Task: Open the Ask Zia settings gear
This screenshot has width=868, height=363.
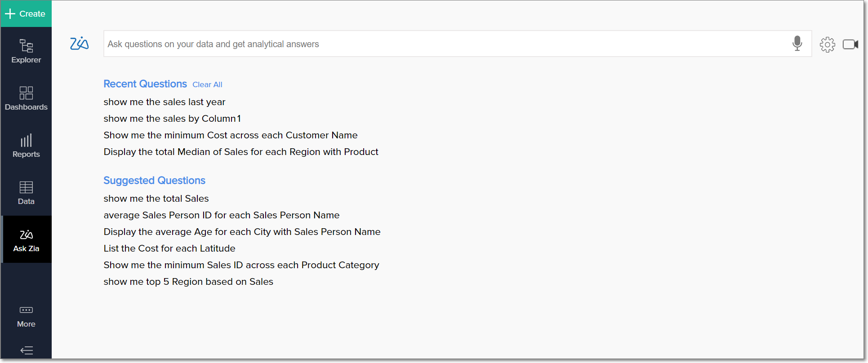Action: 827,44
